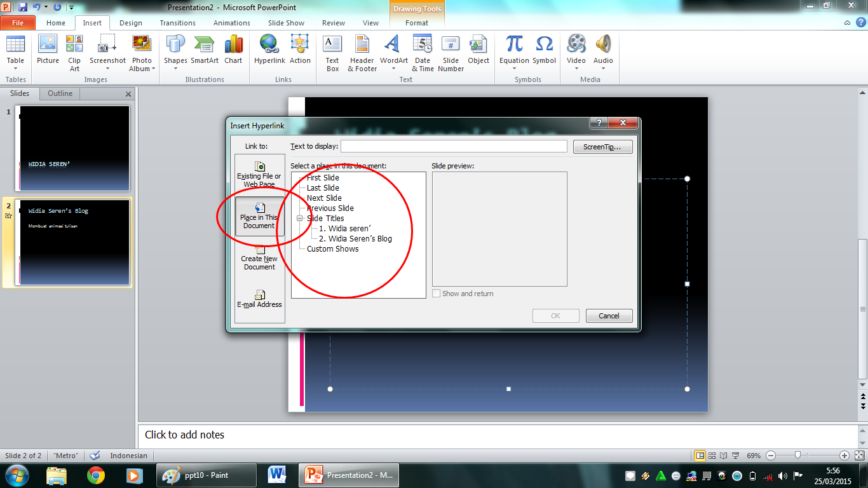The image size is (868, 488).
Task: Click the Text to display field
Action: coord(454,147)
